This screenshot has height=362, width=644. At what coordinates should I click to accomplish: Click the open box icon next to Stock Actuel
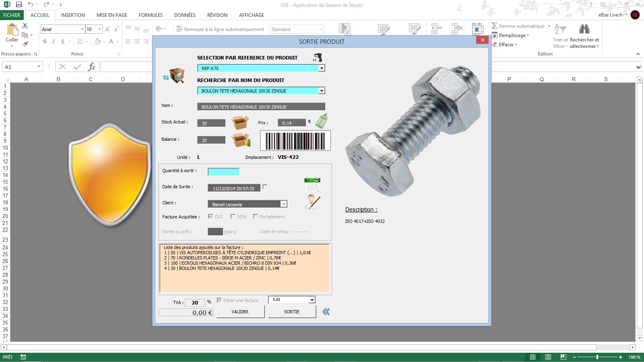241,123
